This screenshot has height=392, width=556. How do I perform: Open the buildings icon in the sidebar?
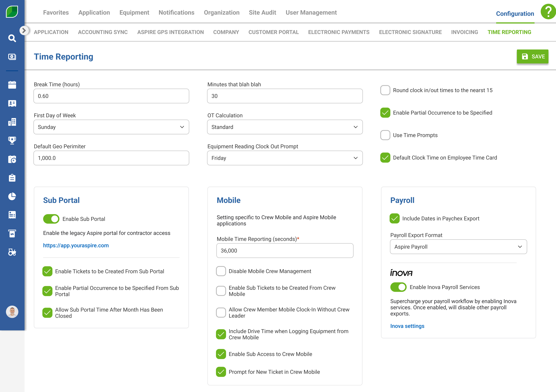tap(12, 122)
